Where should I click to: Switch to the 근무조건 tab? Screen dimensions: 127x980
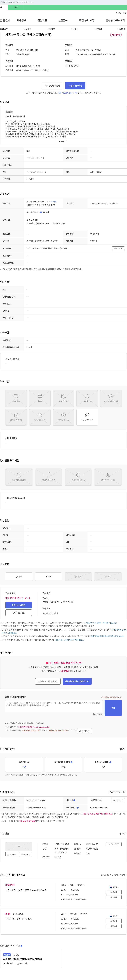[x=27, y=29]
